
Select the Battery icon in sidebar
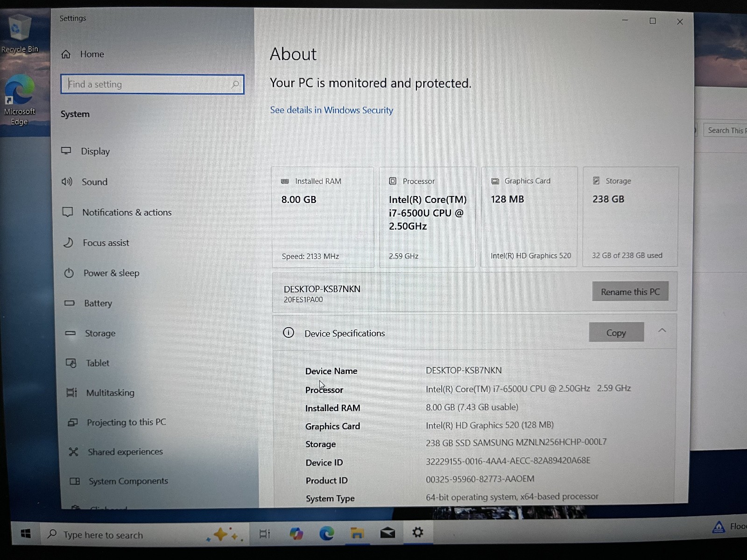[69, 303]
